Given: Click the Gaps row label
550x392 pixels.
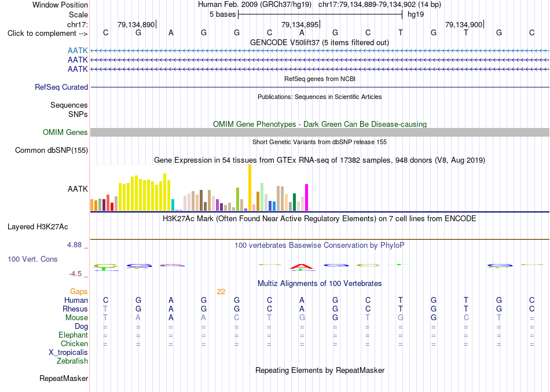Looking at the screenshot, I should tap(79, 292).
